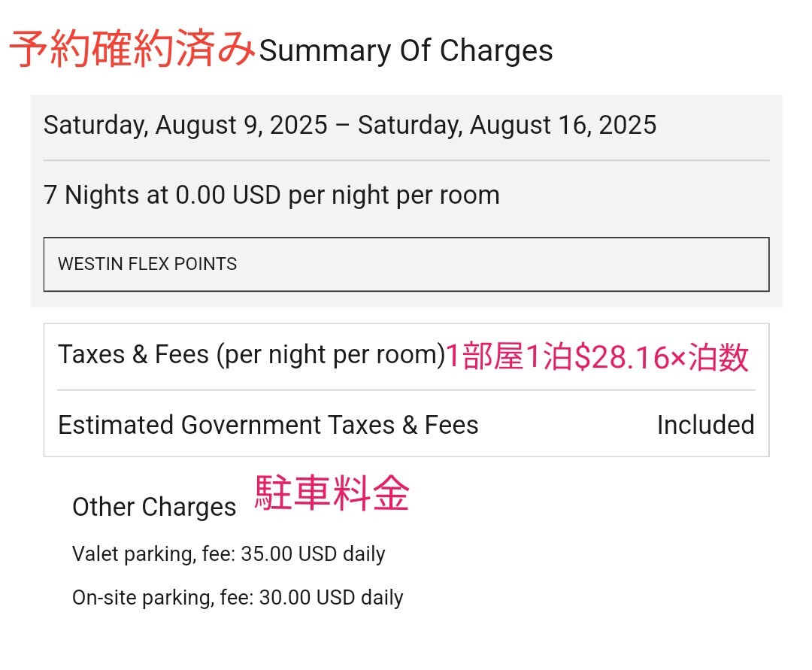The width and height of the screenshot is (812, 670).
Task: Click the Included value label
Action: 705,425
